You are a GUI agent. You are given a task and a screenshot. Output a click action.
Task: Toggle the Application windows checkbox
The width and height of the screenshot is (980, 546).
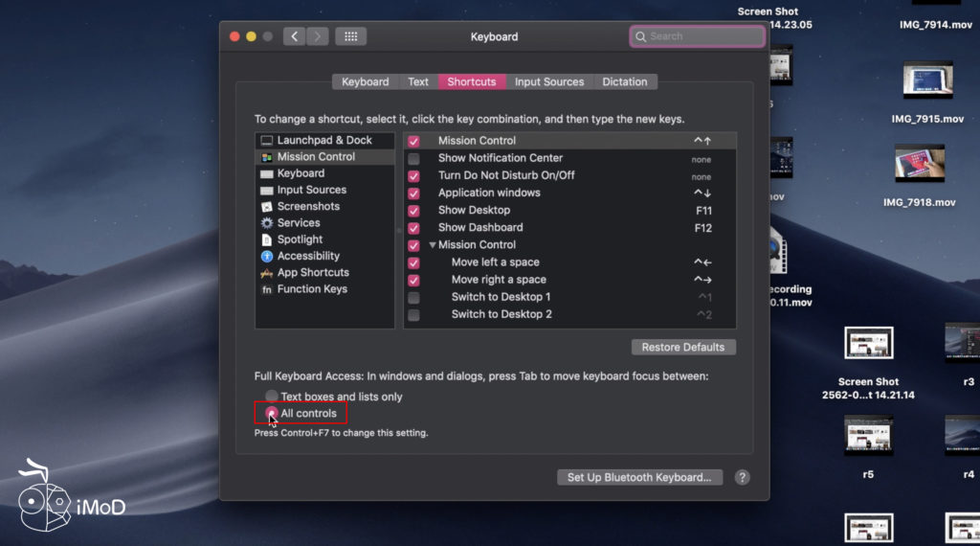[413, 193]
